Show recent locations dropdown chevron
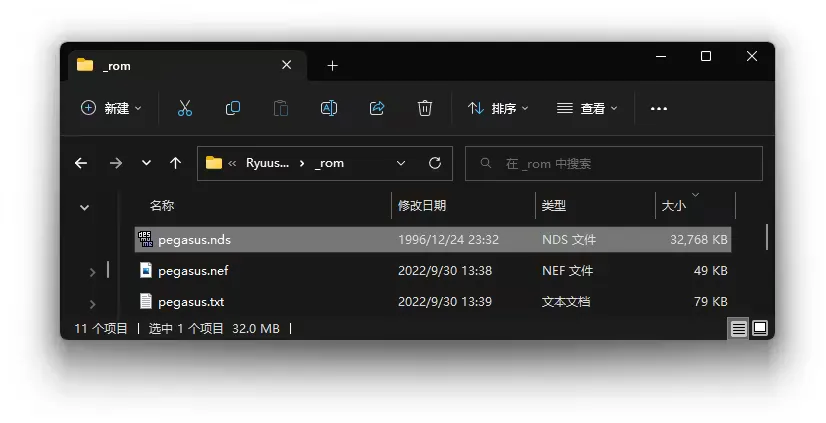Screen dimensions: 826x423 [146, 163]
